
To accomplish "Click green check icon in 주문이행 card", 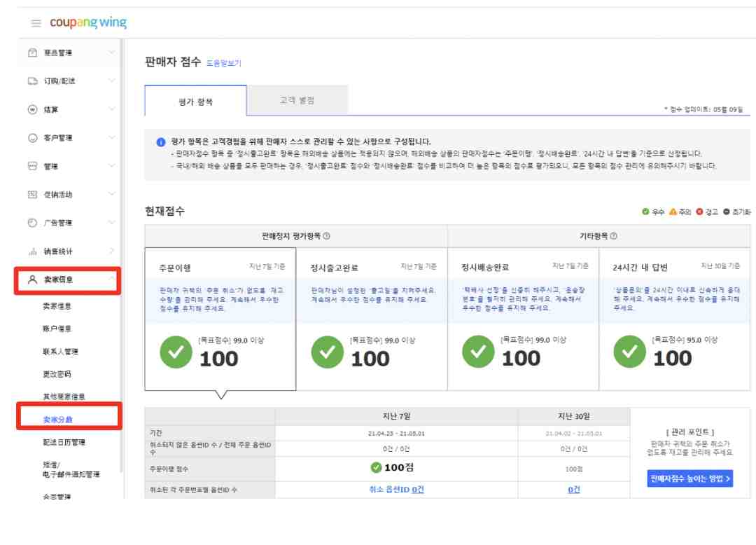I will coord(176,352).
